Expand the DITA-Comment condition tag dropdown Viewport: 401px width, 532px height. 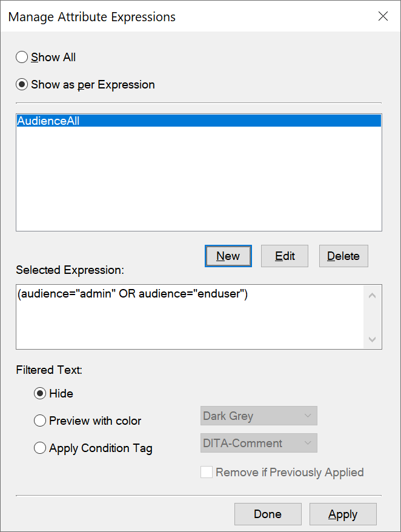click(x=259, y=444)
